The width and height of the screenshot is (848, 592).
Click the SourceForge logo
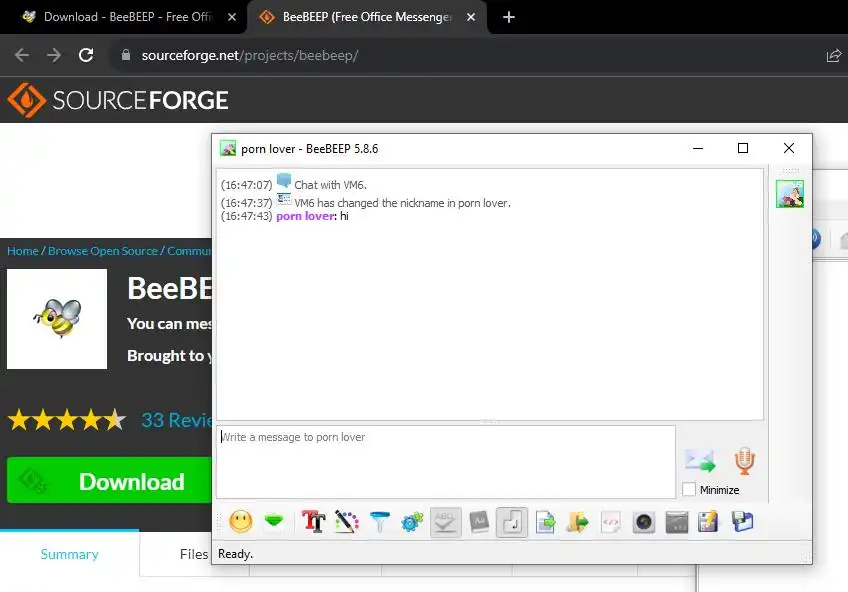(118, 100)
